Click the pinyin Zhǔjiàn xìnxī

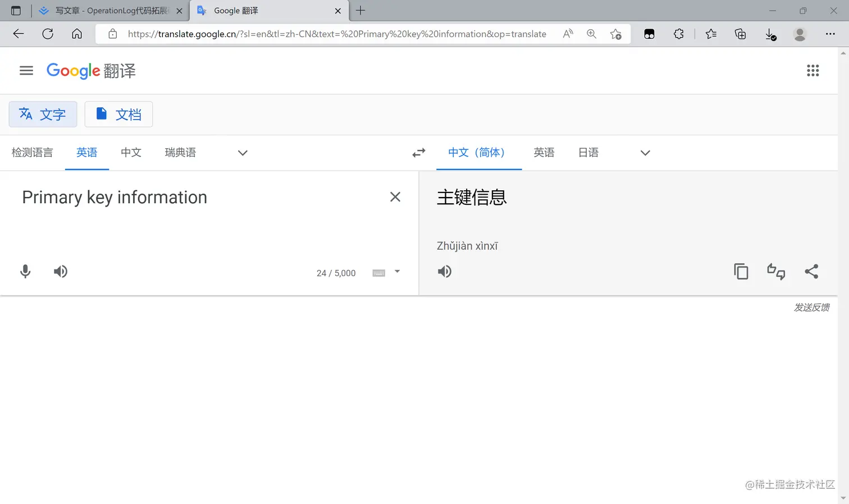point(467,246)
